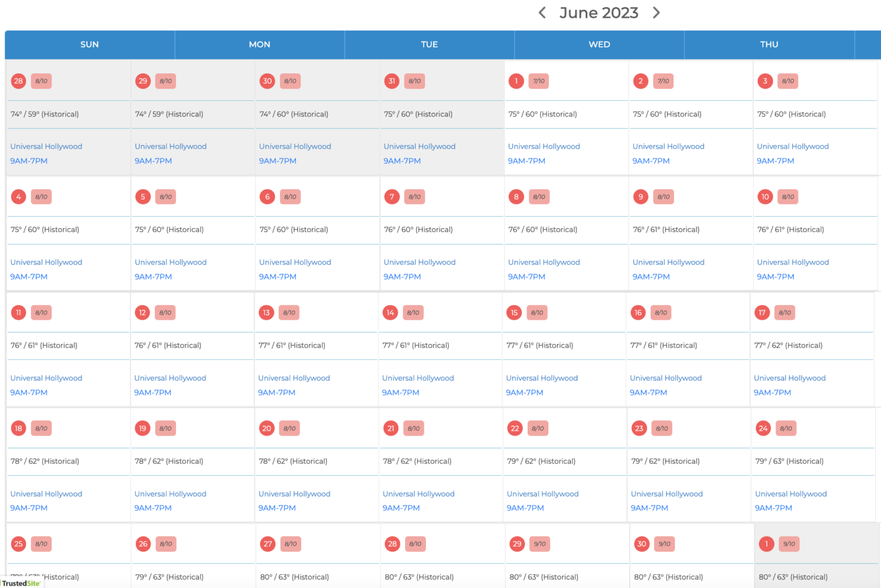The height and width of the screenshot is (588, 881).
Task: Click the WED column header
Action: coord(599,44)
